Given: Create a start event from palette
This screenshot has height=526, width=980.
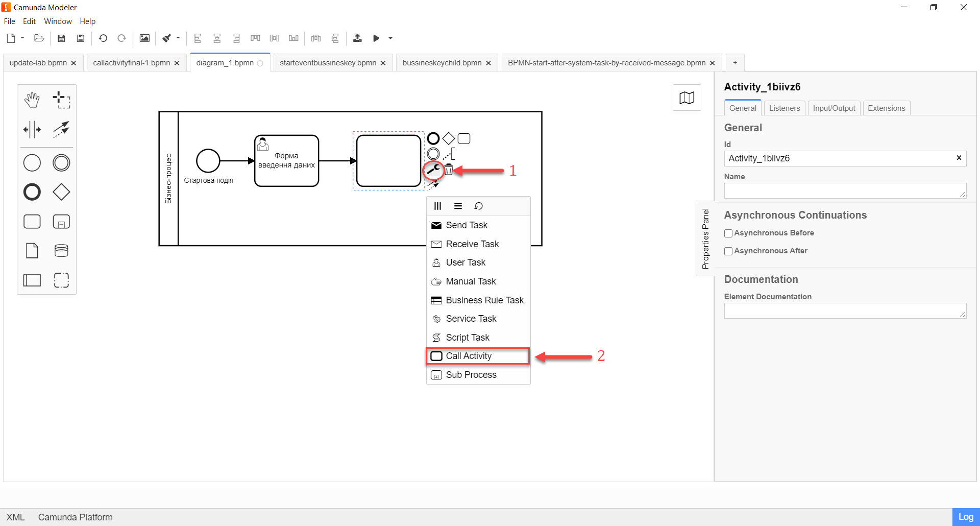Looking at the screenshot, I should point(32,163).
